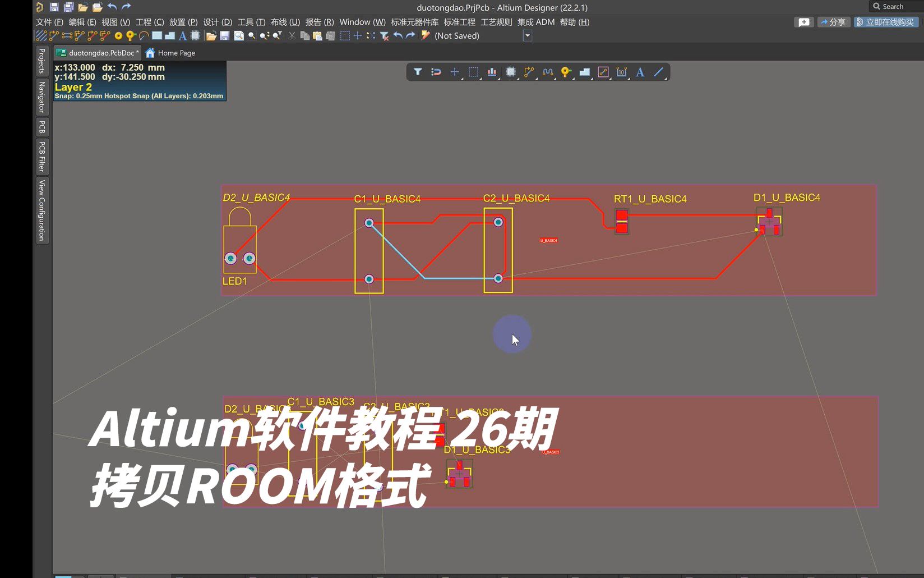Expand the interactive routing options triangle
Screen dimensions: 924x578
point(537,79)
